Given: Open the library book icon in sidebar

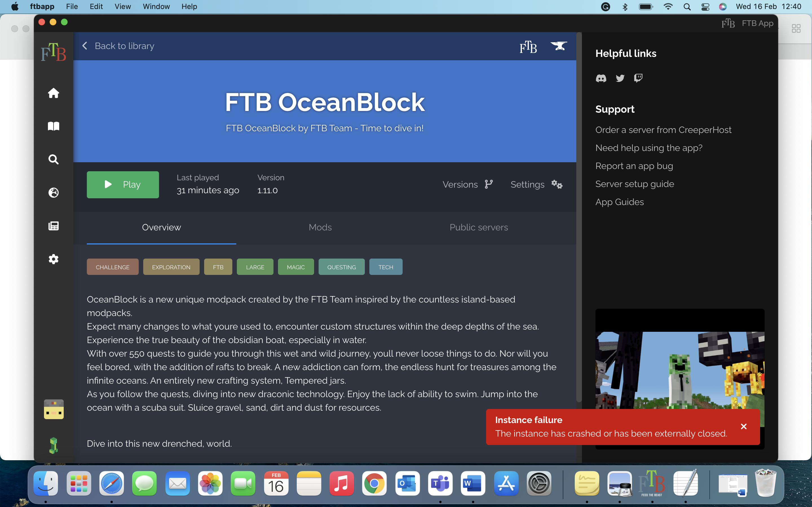Looking at the screenshot, I should (53, 126).
